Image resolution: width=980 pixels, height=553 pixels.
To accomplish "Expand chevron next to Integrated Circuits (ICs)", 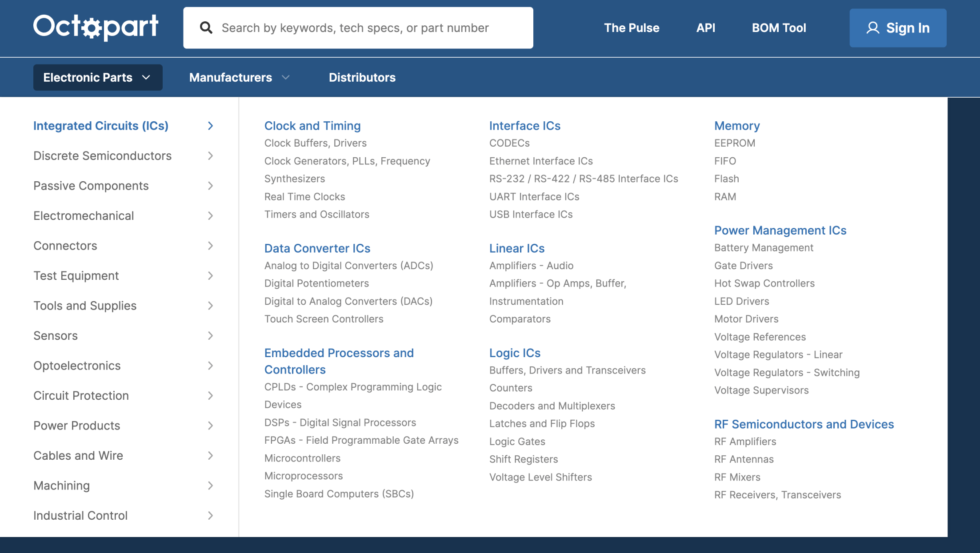I will (x=211, y=126).
